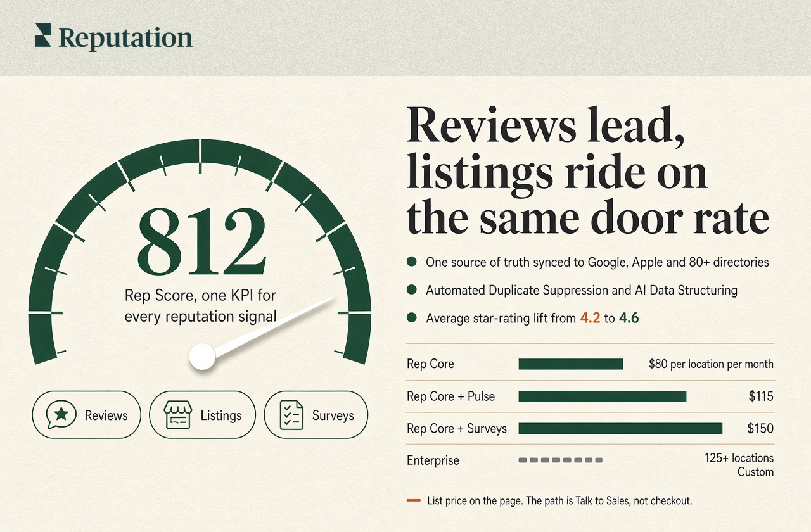Click the Reputation logo mark icon

[44, 35]
